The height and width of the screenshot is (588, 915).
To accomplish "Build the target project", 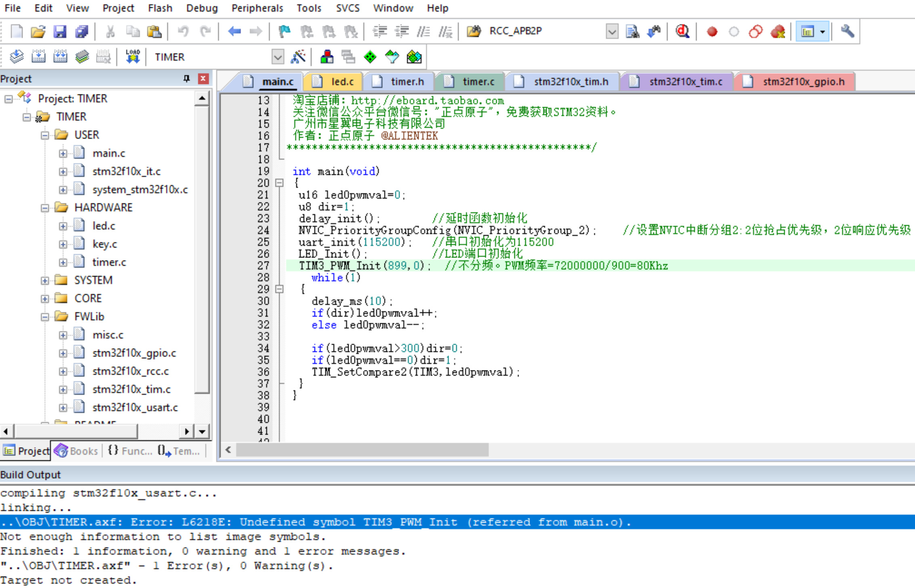I will coord(39,56).
